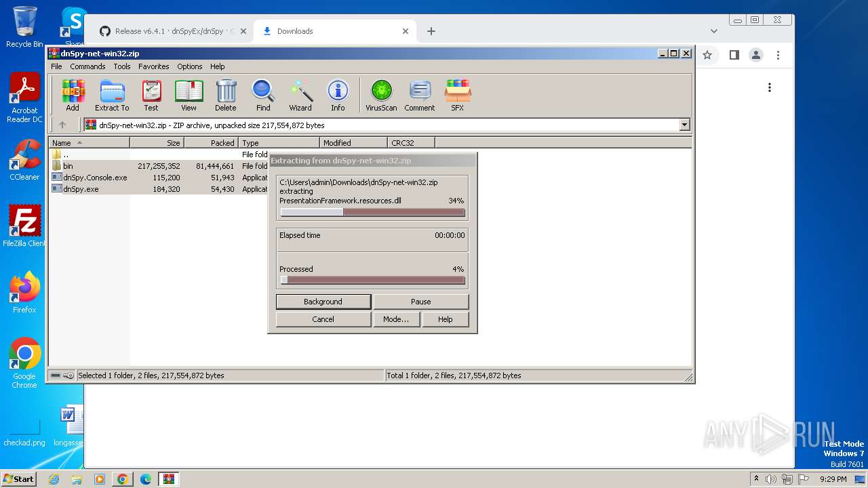Click Windows Explorer taskbar folder icon
The height and width of the screenshot is (488, 868).
[77, 479]
